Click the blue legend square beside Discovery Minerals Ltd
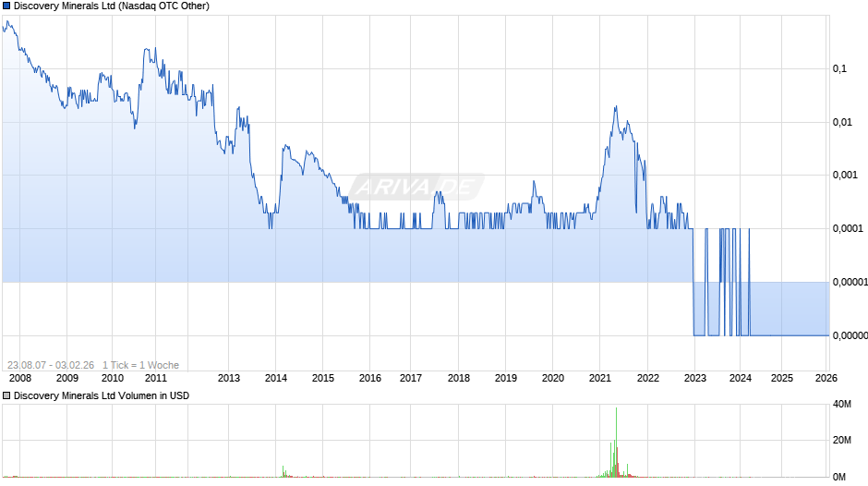868x486 pixels. point(6,6)
